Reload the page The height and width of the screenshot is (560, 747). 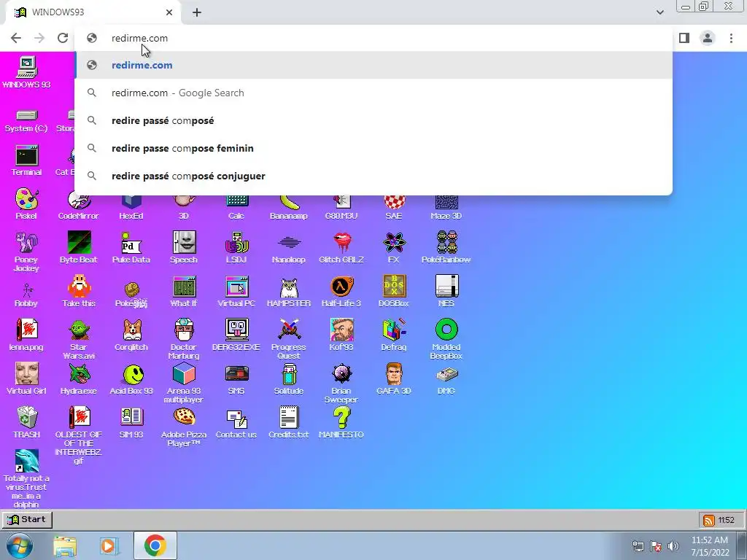tap(63, 38)
